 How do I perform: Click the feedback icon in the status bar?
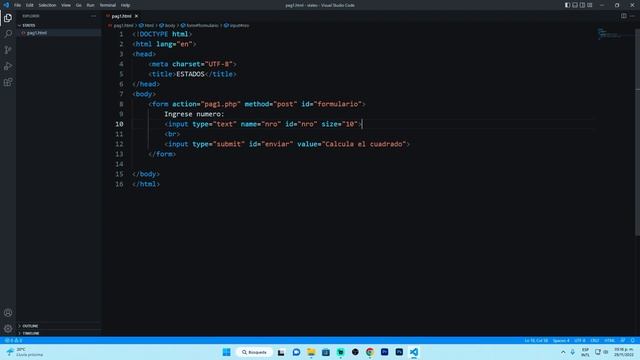click(623, 340)
